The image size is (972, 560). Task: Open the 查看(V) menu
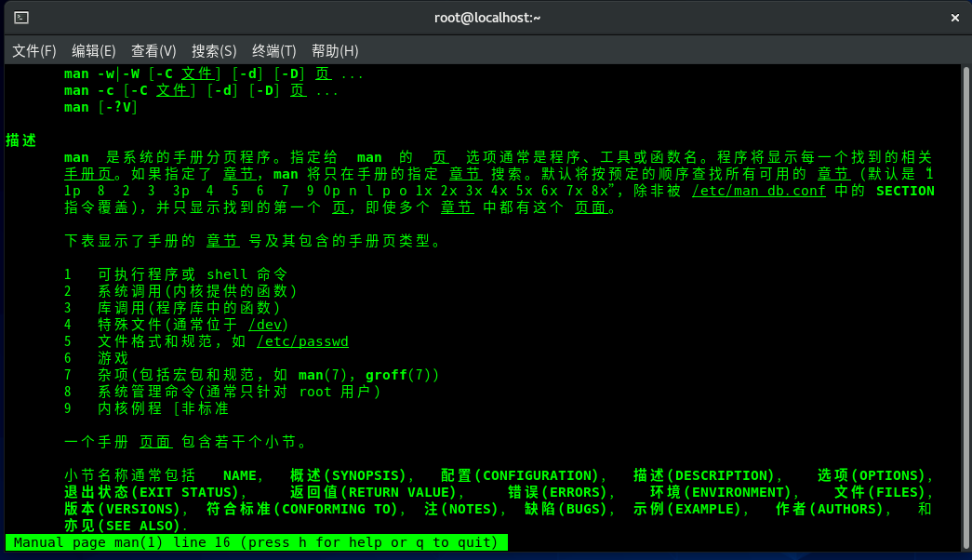153,50
